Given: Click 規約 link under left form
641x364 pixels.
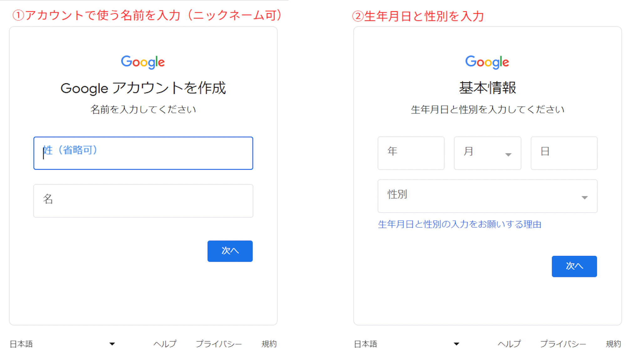Looking at the screenshot, I should 269,344.
